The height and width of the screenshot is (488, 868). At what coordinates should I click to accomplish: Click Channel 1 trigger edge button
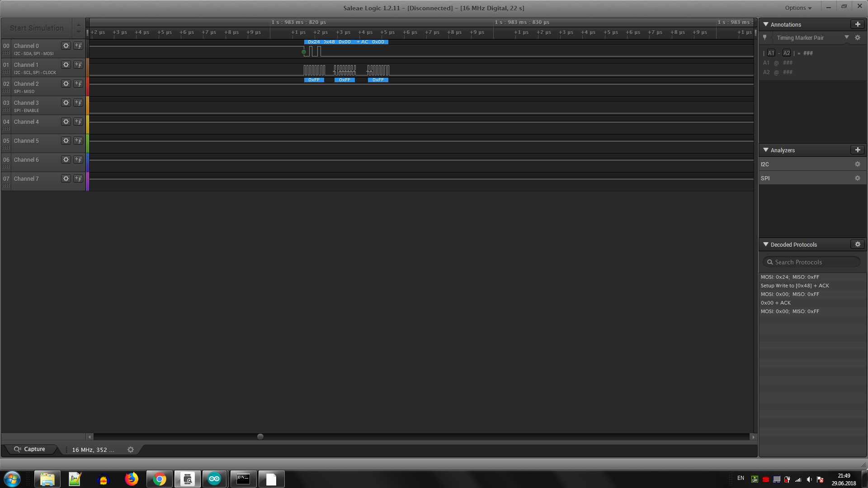coord(78,65)
